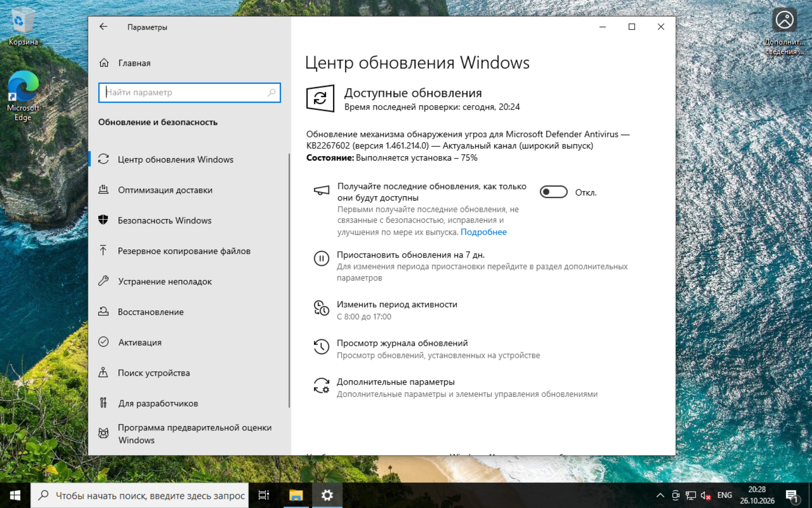This screenshot has width=812, height=508.
Task: Open Восстановление section
Action: [x=189, y=312]
